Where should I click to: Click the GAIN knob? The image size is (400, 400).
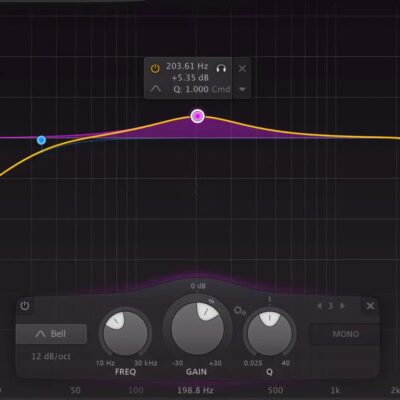[x=197, y=328]
